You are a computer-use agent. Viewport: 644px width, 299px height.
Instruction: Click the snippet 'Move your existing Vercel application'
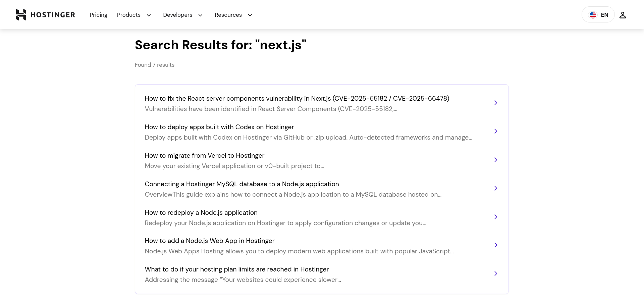click(234, 166)
